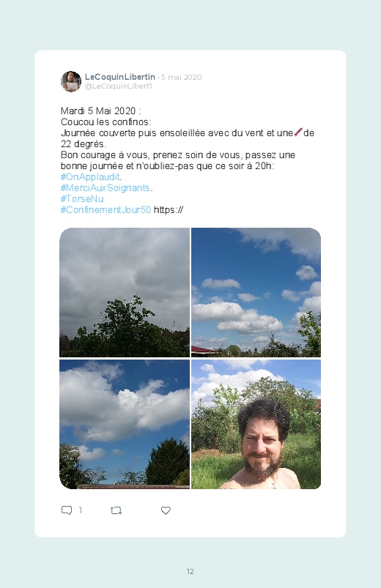
Task: Click the page number 12
Action: (x=190, y=571)
